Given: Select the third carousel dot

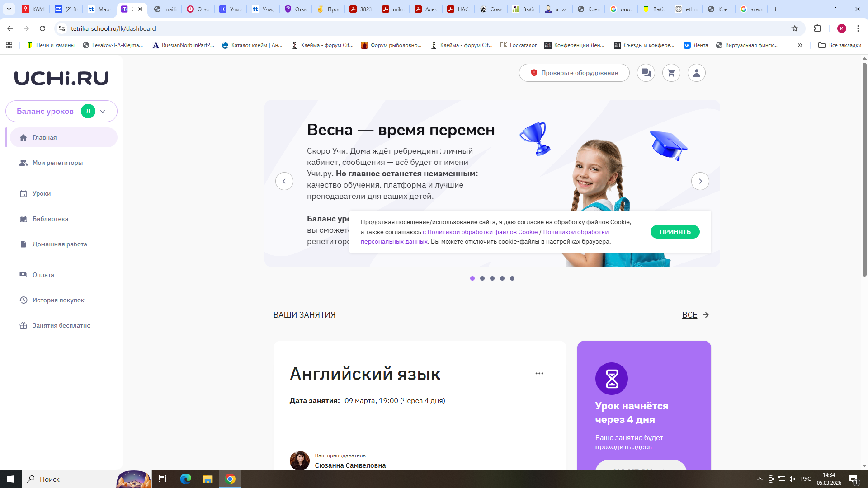Looking at the screenshot, I should tap(492, 278).
